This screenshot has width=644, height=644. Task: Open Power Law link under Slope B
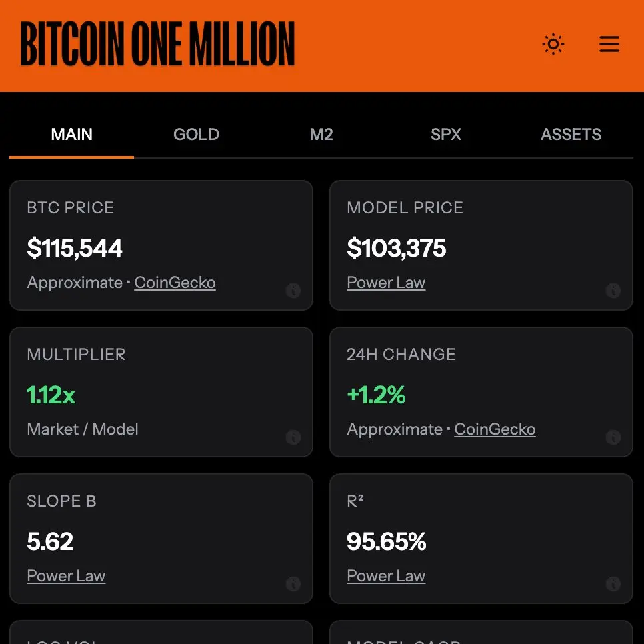click(x=66, y=576)
